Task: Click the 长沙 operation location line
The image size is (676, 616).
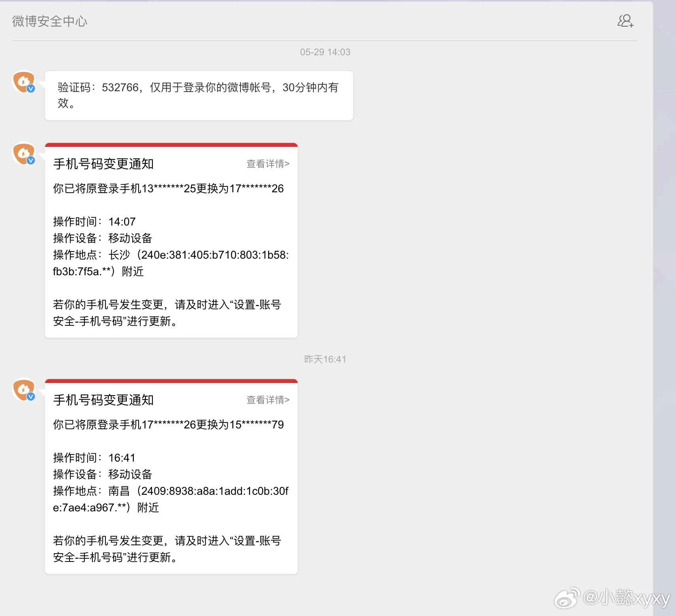Action: pyautogui.click(x=171, y=263)
